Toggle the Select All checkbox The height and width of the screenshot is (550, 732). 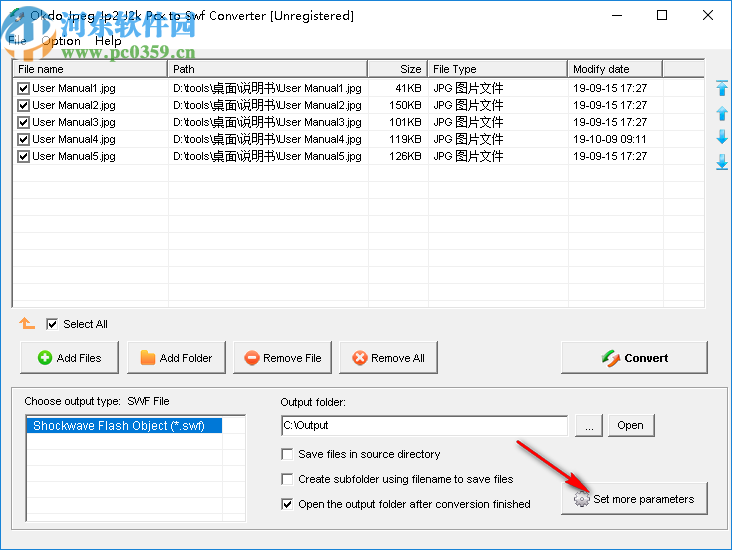click(52, 324)
